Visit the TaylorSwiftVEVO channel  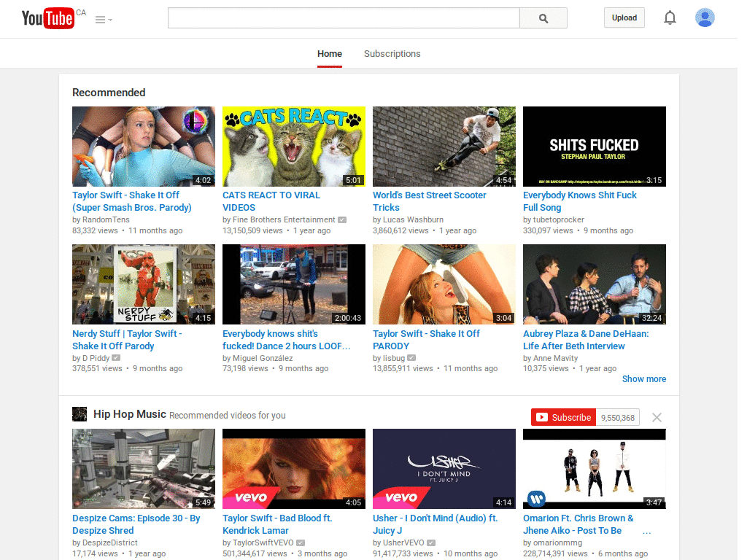[263, 542]
